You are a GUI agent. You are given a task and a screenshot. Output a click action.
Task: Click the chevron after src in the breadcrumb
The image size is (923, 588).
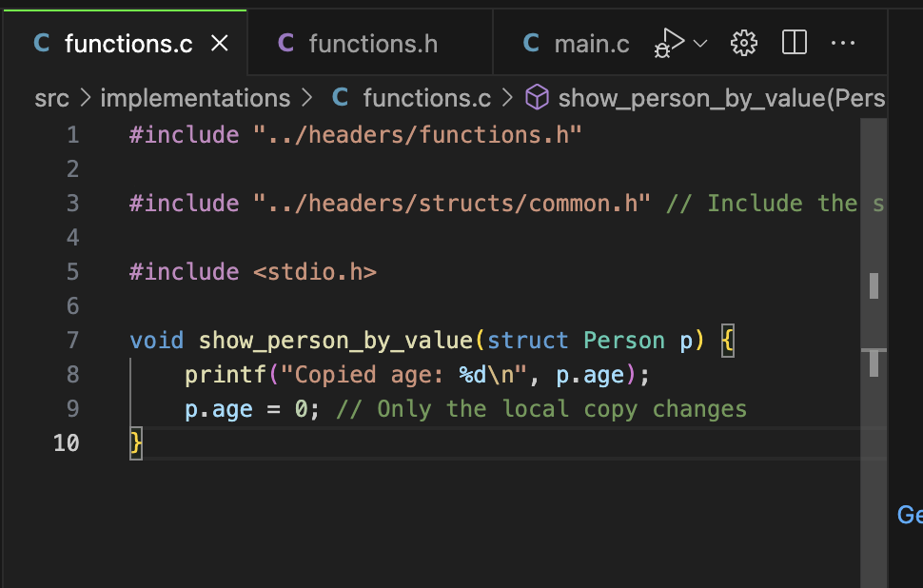(85, 98)
